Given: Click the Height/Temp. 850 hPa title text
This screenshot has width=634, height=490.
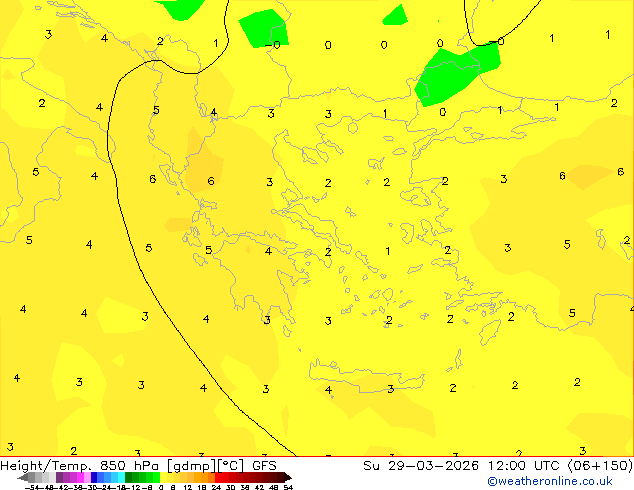Looking at the screenshot, I should [x=79, y=466].
